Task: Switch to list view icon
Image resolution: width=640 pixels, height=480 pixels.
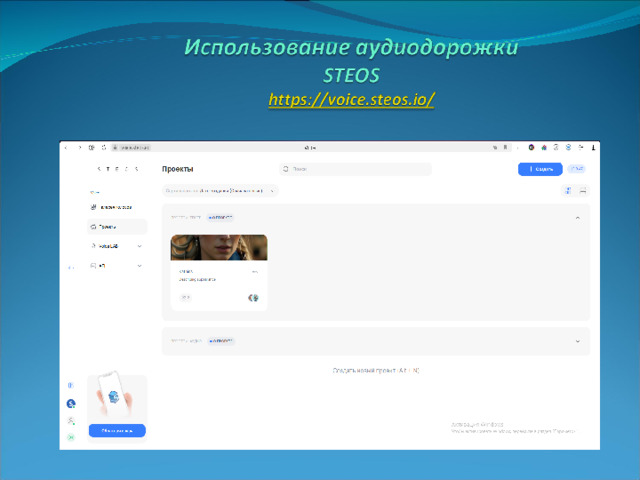Action: 583,191
